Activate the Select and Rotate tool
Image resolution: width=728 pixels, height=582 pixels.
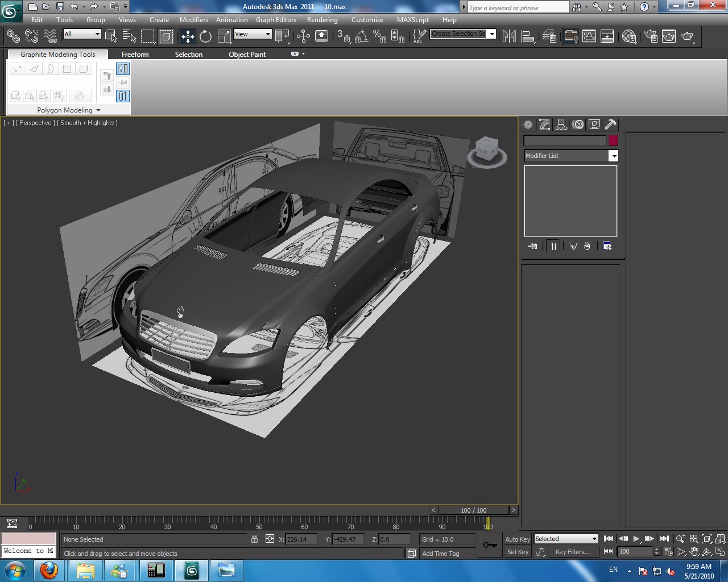pyautogui.click(x=206, y=36)
